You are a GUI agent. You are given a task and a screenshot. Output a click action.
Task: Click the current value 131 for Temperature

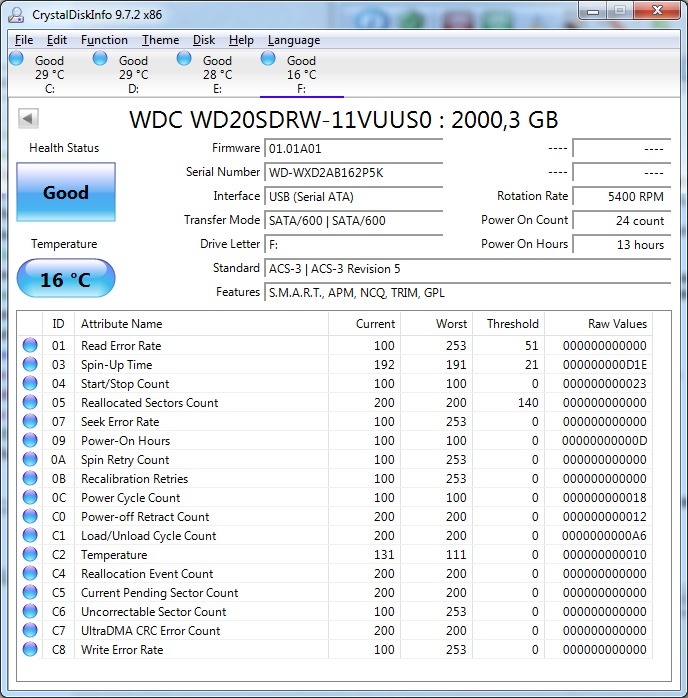coord(384,555)
